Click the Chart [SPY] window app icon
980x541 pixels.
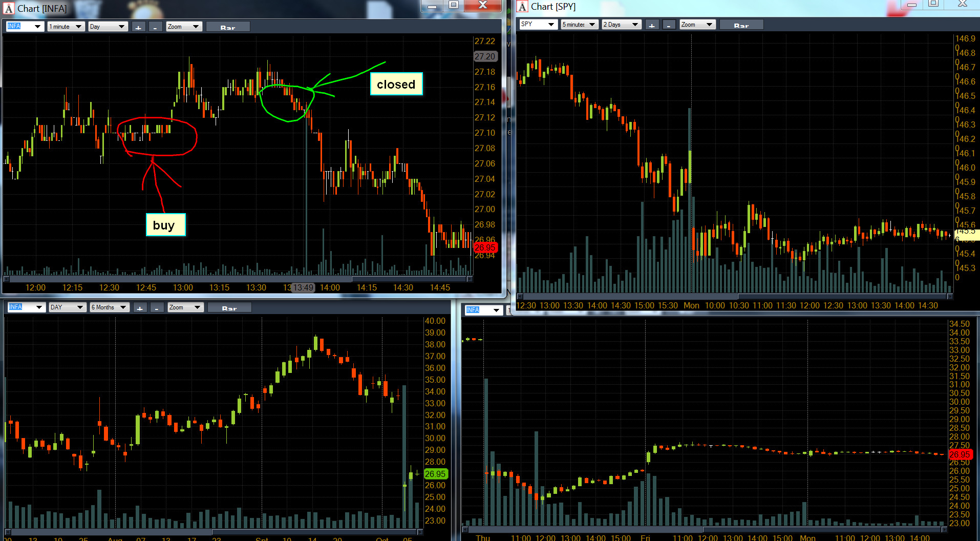(x=522, y=7)
